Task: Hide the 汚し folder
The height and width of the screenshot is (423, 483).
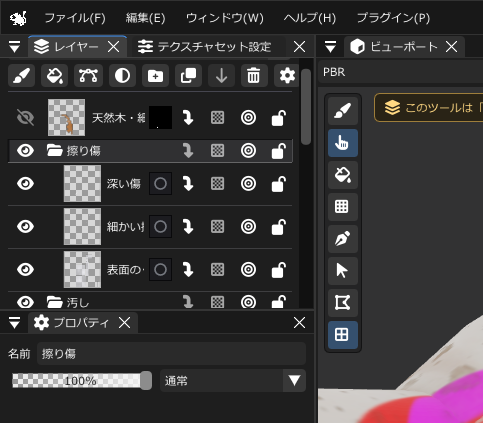Action: click(25, 302)
